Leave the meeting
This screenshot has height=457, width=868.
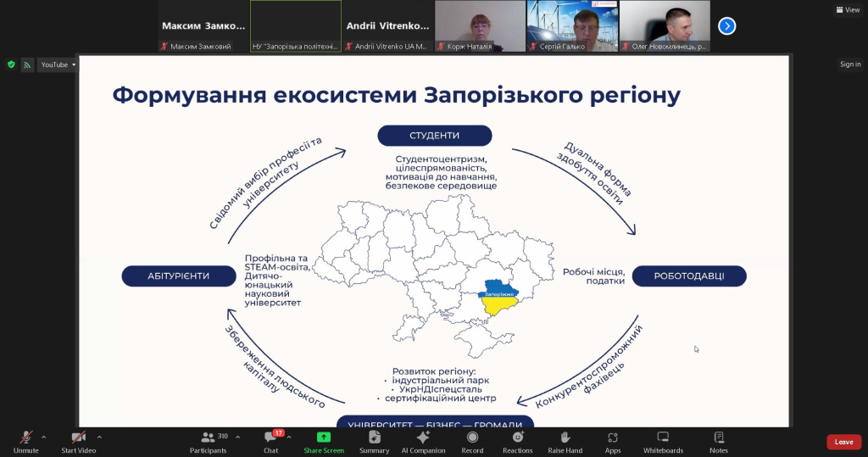(x=843, y=442)
